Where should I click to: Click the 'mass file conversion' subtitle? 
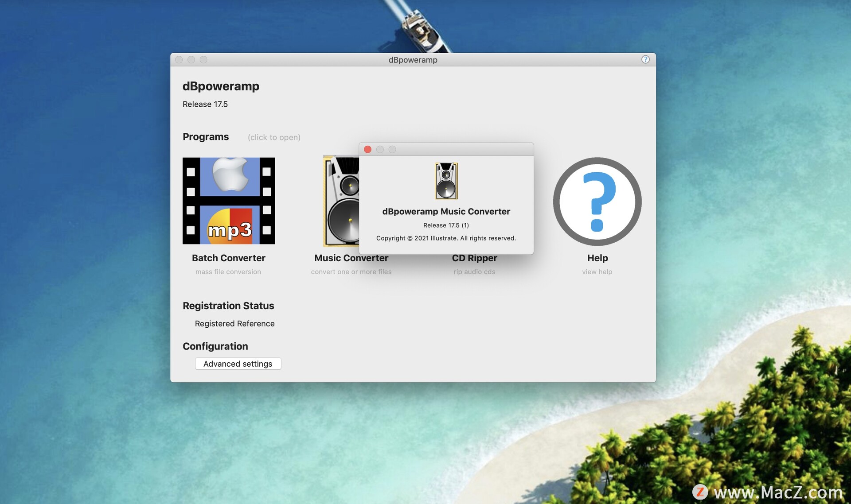[228, 272]
